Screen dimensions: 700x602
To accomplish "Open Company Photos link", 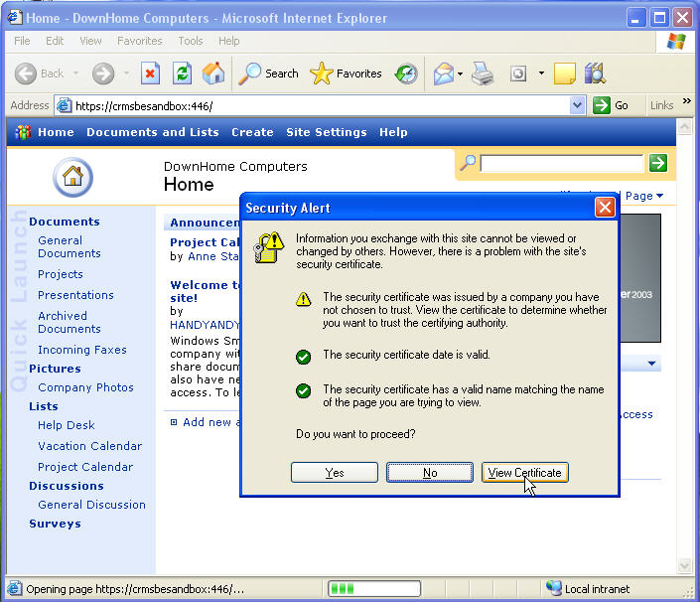I will 85,387.
